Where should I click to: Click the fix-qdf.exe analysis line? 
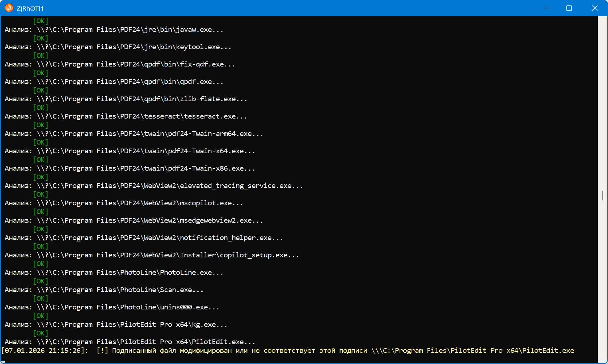coord(120,64)
